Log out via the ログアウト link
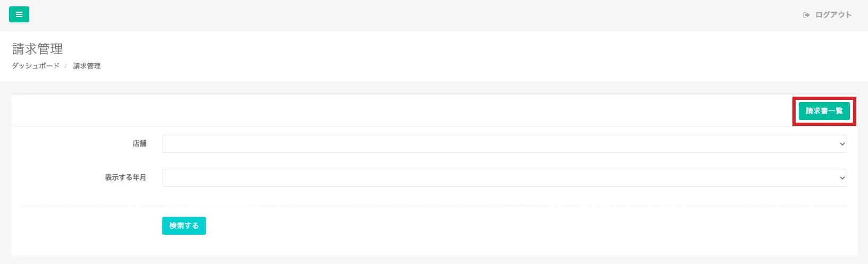This screenshot has height=264, width=868. click(833, 15)
